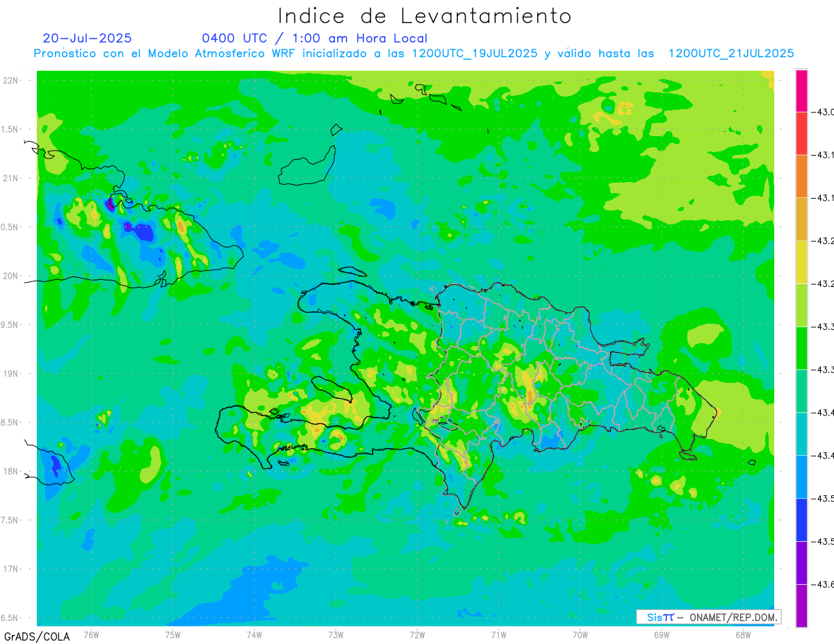
Task: Click the "75W" longitude label
Action: [x=173, y=635]
